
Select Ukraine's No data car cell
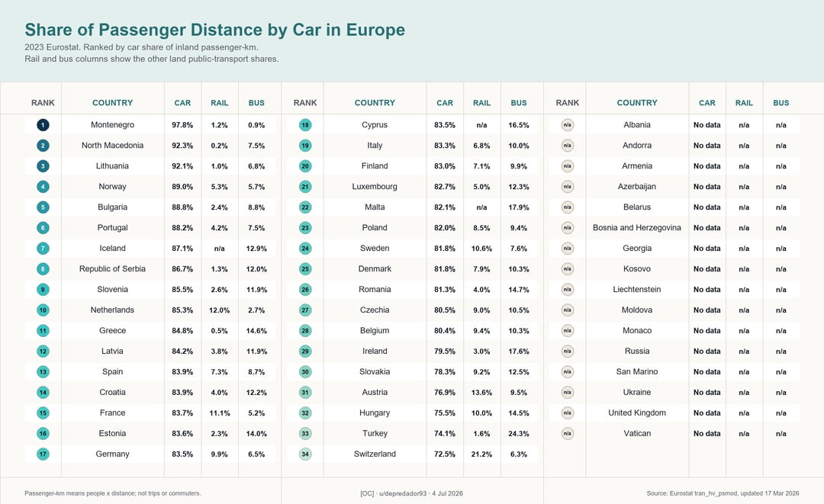(x=707, y=392)
